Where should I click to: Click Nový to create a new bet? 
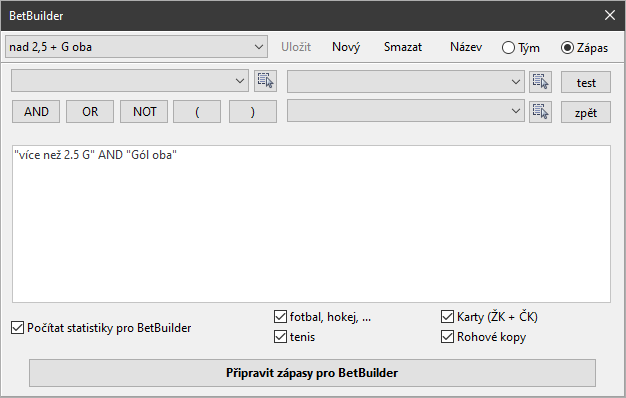point(346,47)
